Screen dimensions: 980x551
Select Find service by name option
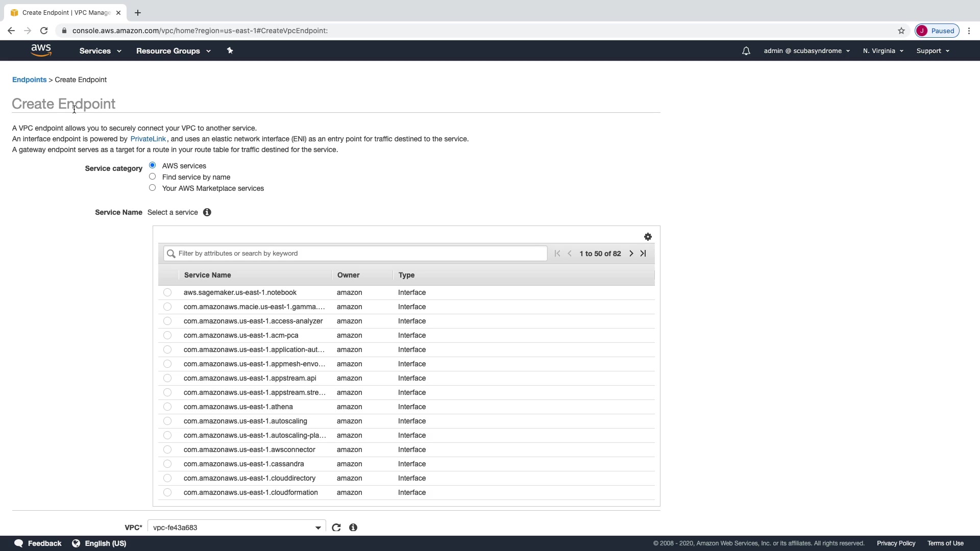click(x=152, y=177)
